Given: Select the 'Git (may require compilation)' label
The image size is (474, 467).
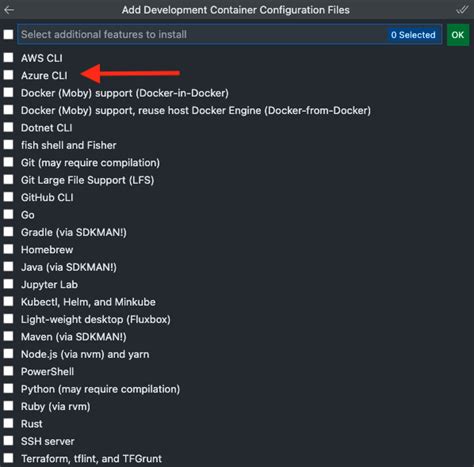Looking at the screenshot, I should [x=90, y=163].
